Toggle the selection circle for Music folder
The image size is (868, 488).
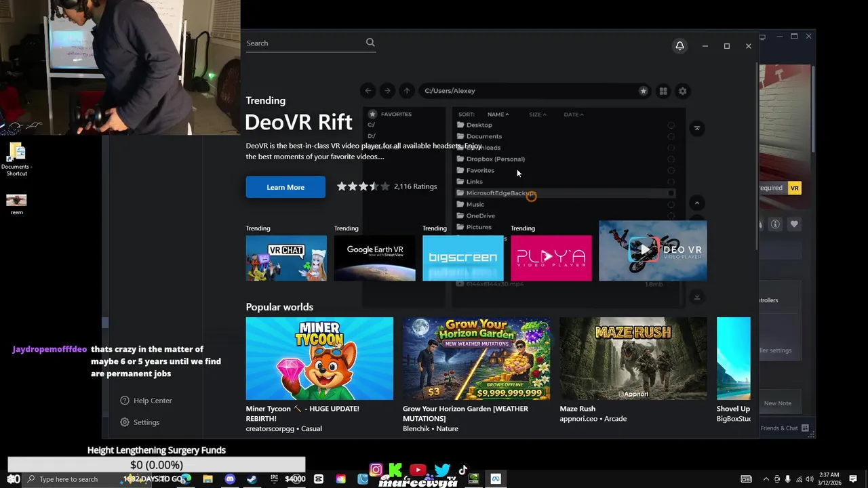pos(671,204)
